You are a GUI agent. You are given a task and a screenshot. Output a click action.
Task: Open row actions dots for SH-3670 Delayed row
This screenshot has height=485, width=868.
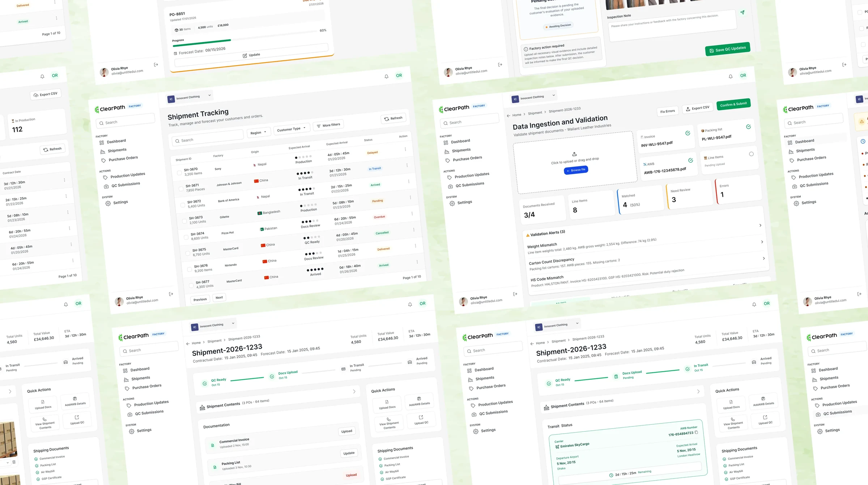[x=405, y=149]
